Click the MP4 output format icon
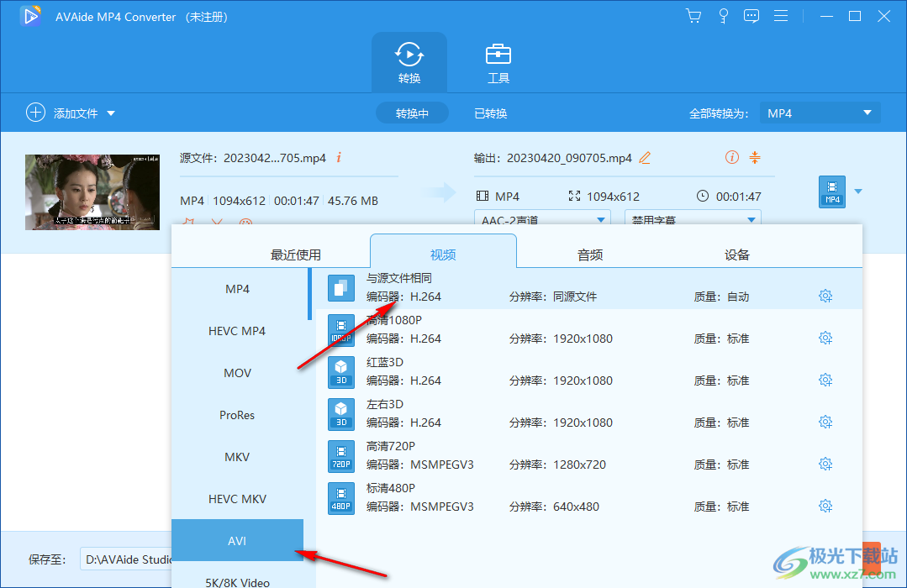The image size is (907, 588). pyautogui.click(x=832, y=192)
